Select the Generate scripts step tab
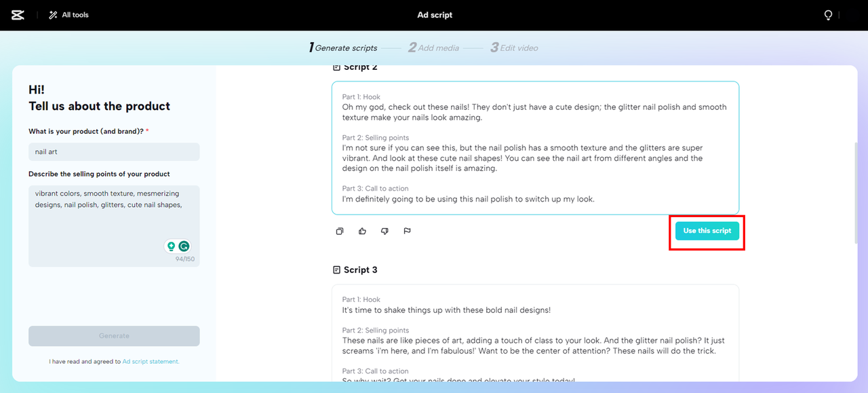Image resolution: width=868 pixels, height=393 pixels. 343,48
